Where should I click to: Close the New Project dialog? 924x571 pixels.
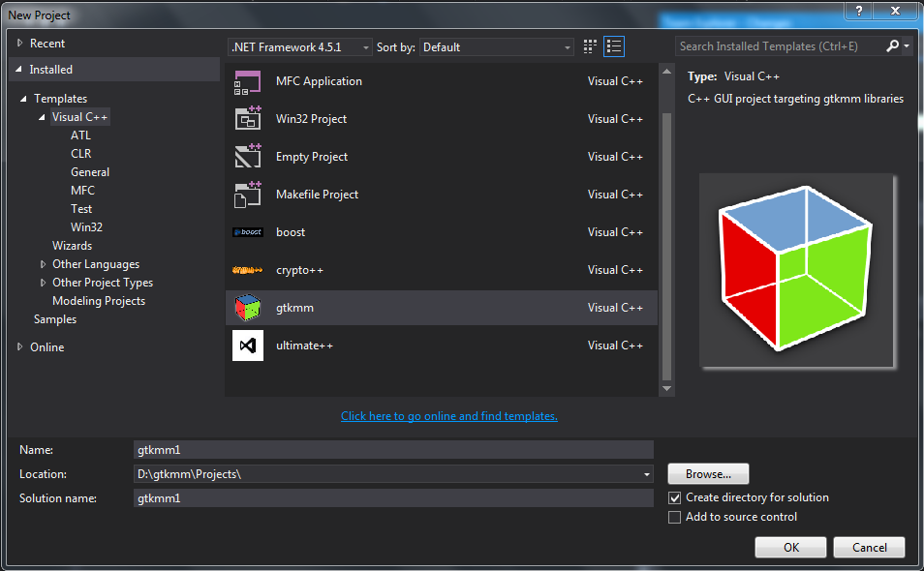pos(895,11)
